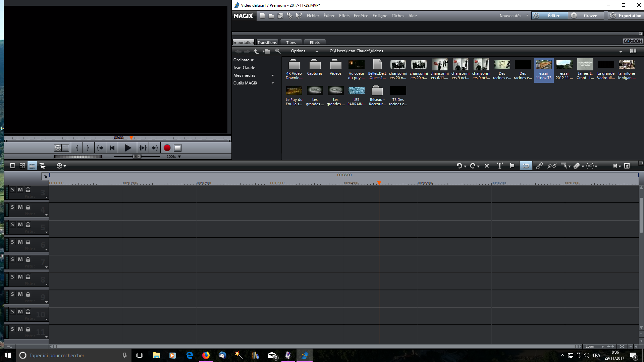The height and width of the screenshot is (362, 644).
Task: Open the Jean-Claude folder link
Action: [x=244, y=68]
